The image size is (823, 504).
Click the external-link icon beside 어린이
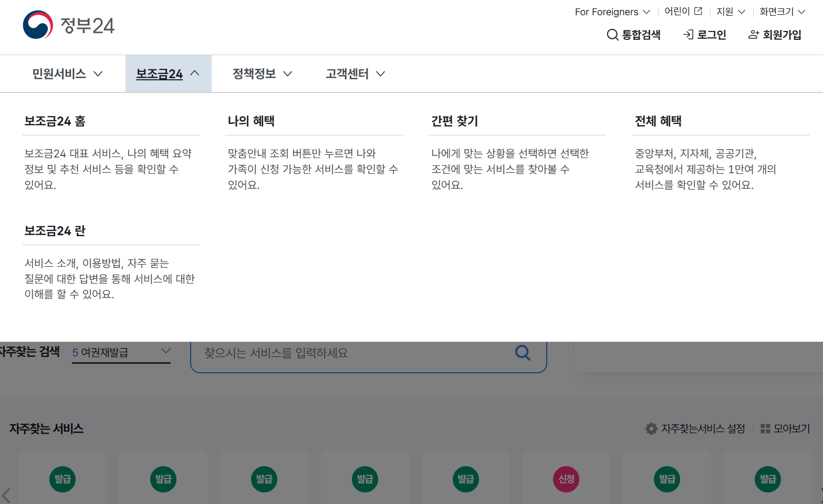click(x=698, y=11)
